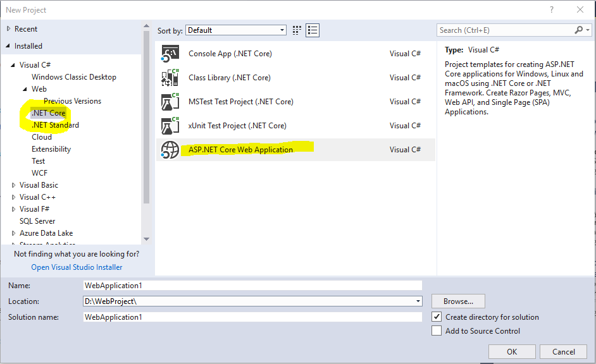Select xUnit Test Project (.NET Core) text
Image resolution: width=596 pixels, height=364 pixels.
[237, 126]
